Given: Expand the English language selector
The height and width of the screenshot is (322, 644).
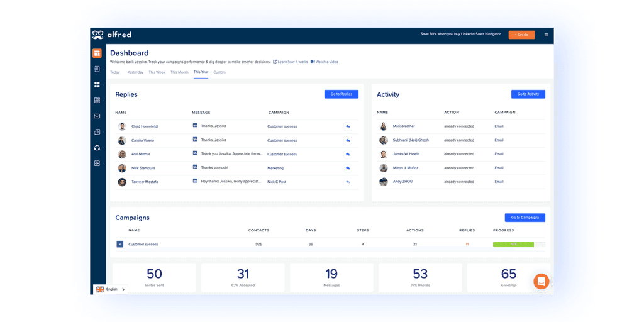Looking at the screenshot, I should coord(111,289).
